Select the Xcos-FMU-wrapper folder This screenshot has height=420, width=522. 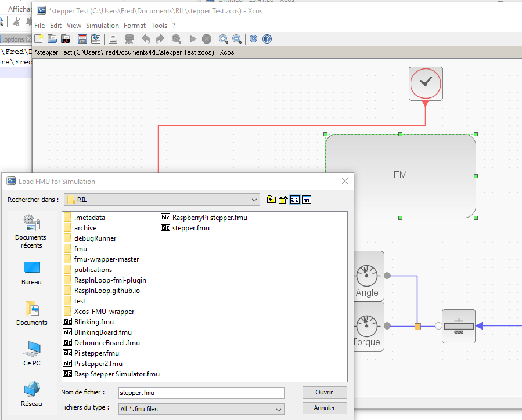pos(99,312)
